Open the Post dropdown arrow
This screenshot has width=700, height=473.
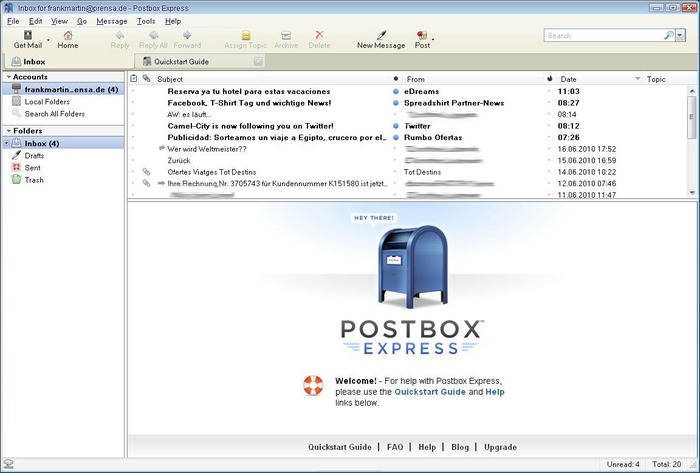pyautogui.click(x=433, y=39)
